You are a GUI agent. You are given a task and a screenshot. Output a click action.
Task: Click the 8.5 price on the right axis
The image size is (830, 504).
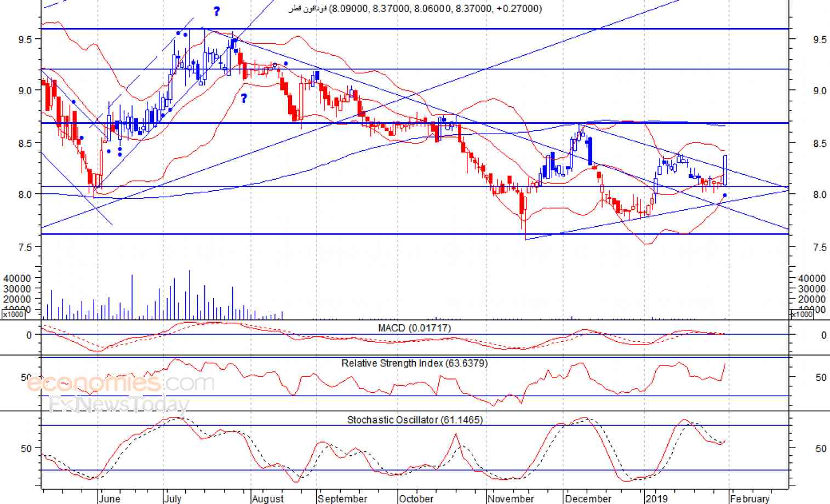tap(820, 144)
